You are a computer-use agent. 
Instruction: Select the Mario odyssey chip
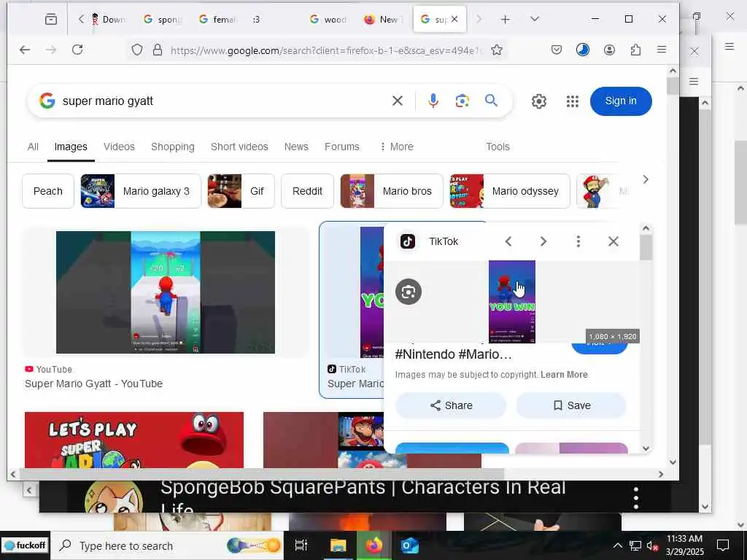510,191
